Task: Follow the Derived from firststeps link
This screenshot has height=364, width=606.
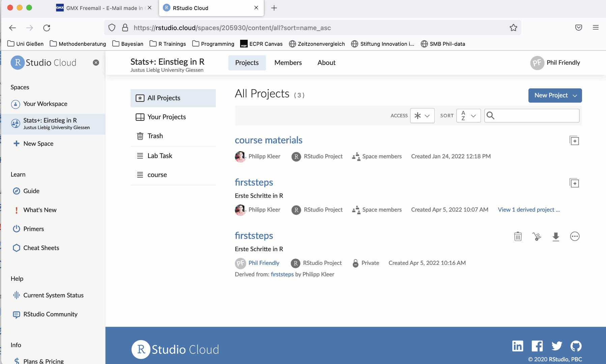Action: pyautogui.click(x=282, y=274)
